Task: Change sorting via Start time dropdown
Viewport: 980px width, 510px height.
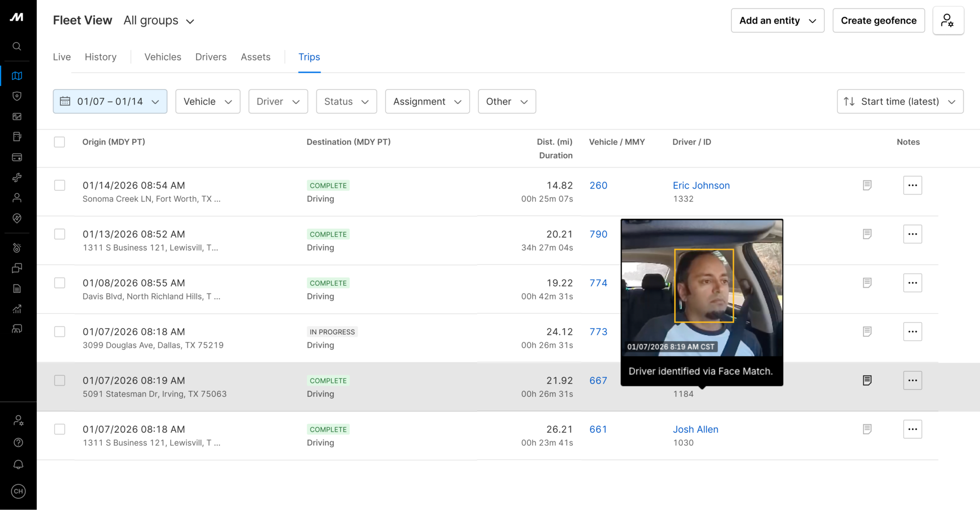Action: tap(900, 101)
